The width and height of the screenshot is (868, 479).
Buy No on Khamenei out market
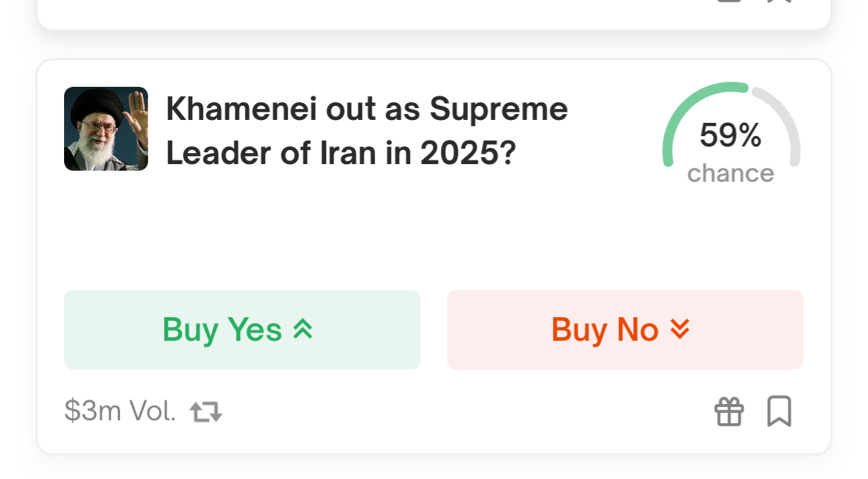coord(625,330)
